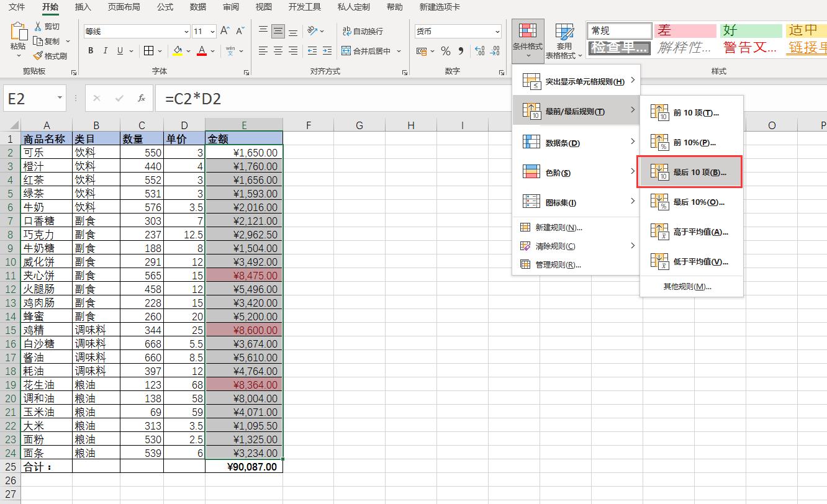
Task: Expand the paste options arrow under 粘贴
Action: (x=18, y=56)
